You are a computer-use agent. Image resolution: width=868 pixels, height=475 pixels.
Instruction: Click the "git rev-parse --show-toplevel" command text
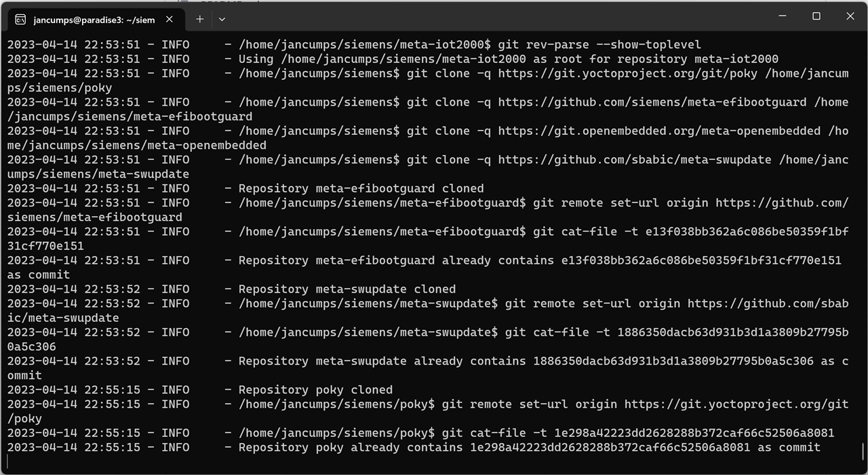pyautogui.click(x=599, y=45)
